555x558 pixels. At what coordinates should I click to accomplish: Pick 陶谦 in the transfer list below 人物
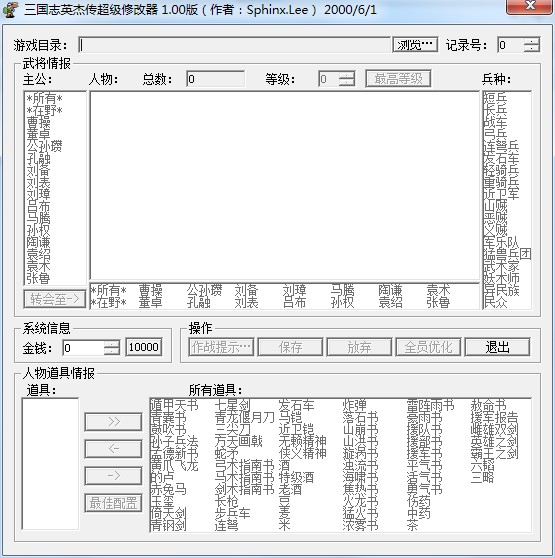390,290
